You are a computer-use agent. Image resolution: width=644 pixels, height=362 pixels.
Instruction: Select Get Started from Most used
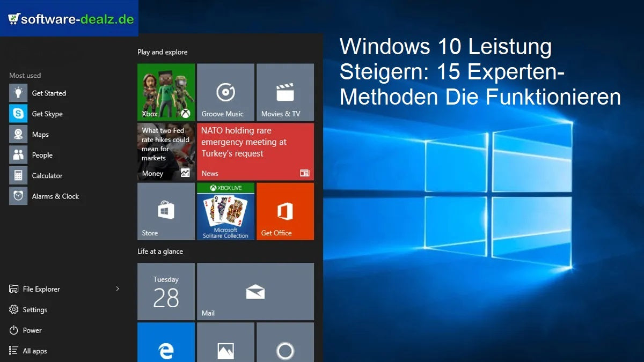[x=49, y=93]
